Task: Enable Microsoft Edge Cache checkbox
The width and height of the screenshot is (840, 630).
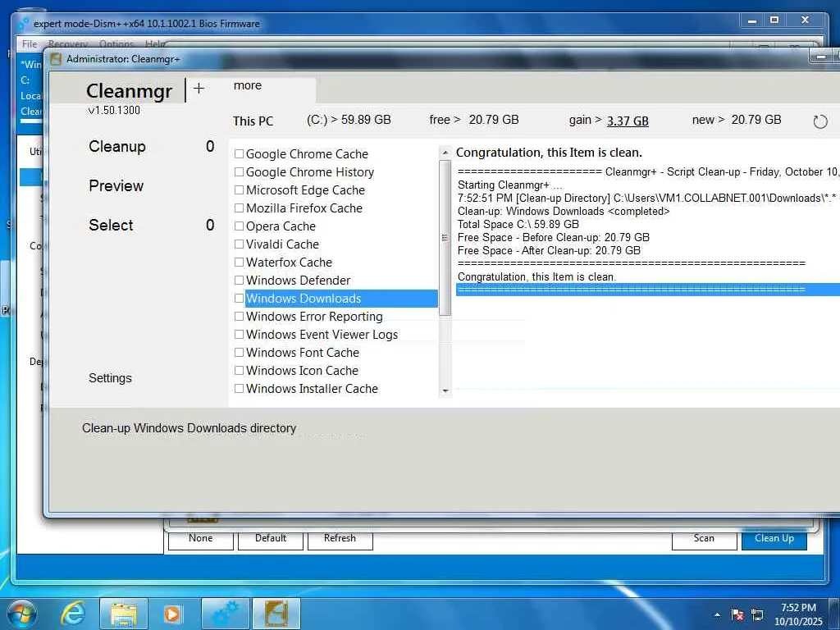Action: pyautogui.click(x=239, y=190)
